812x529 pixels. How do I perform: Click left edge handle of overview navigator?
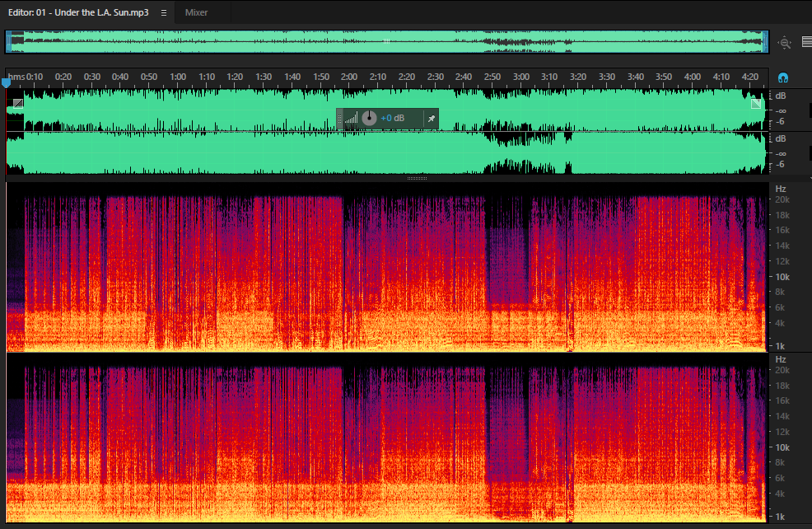tap(9, 41)
